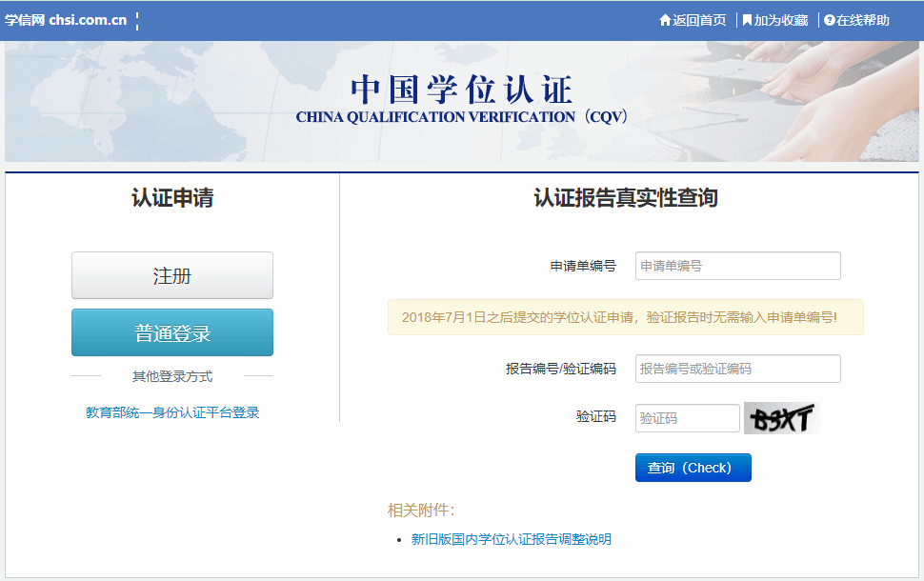Click the 认证申请 section heading
Image resolution: width=924 pixels, height=581 pixels.
pyautogui.click(x=172, y=198)
